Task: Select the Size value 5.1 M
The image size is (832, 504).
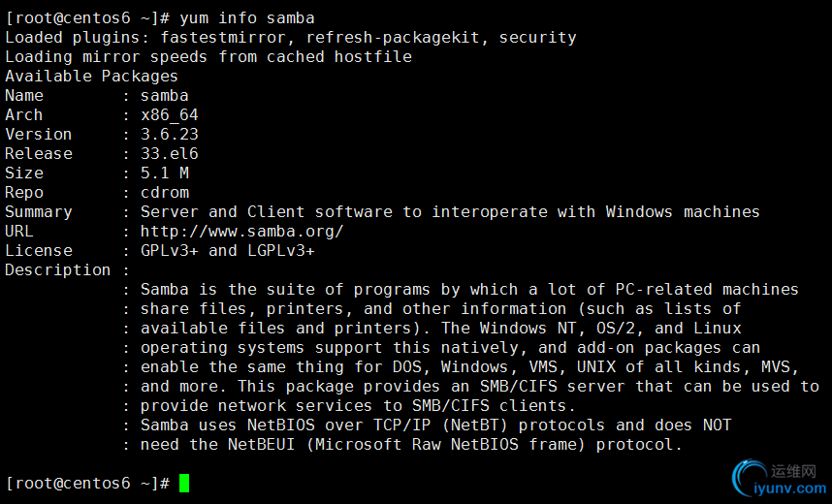Action: [165, 173]
